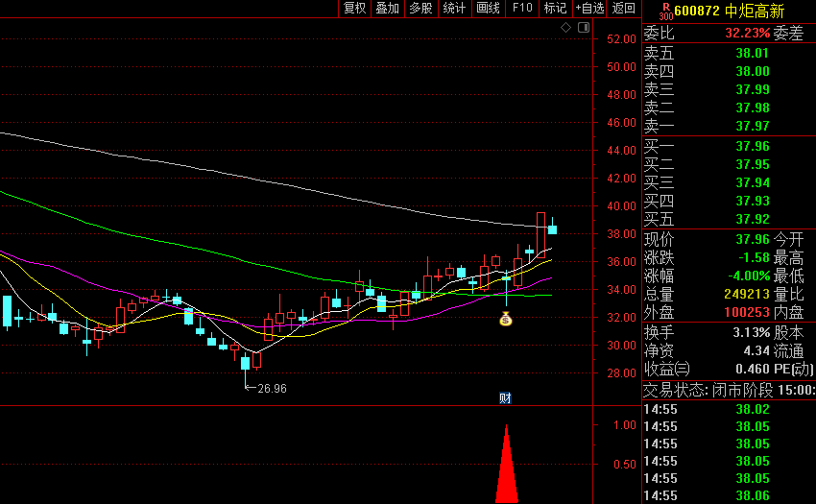Add stock via +自选 button

click(x=589, y=9)
